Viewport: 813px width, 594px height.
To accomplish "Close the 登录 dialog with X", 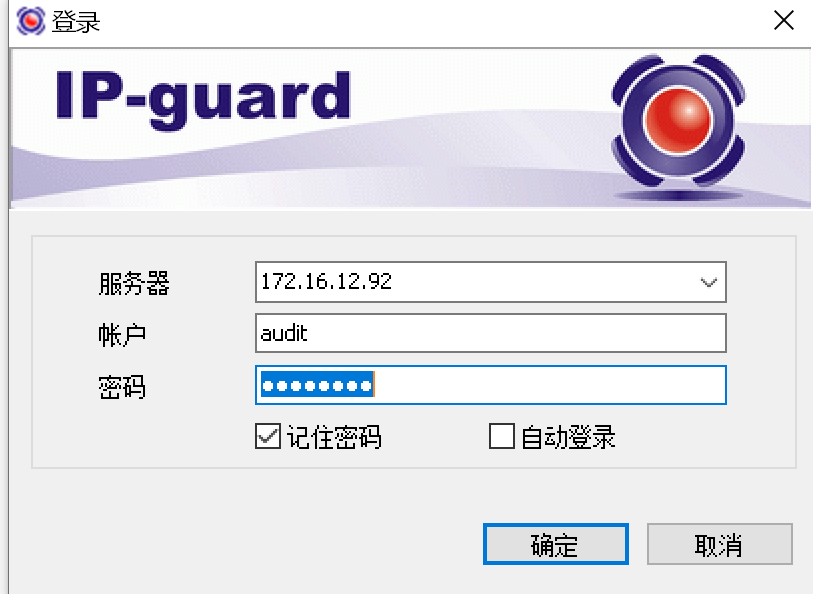I will [783, 21].
